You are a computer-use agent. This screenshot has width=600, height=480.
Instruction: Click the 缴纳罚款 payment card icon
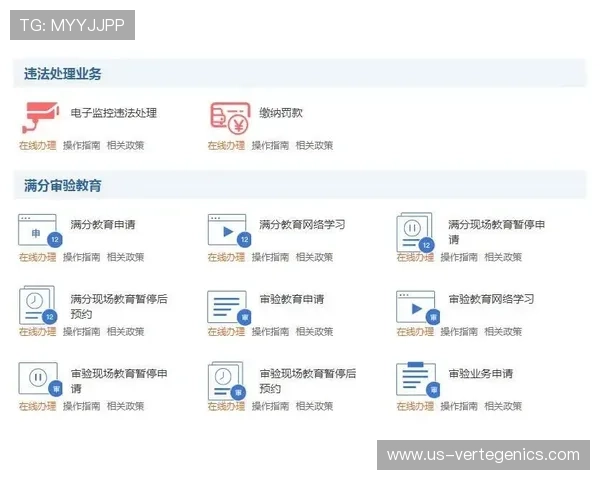230,118
